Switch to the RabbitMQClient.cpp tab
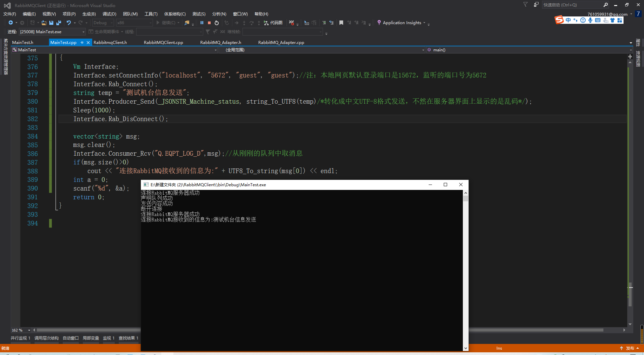The height and width of the screenshot is (355, 644). (x=163, y=43)
